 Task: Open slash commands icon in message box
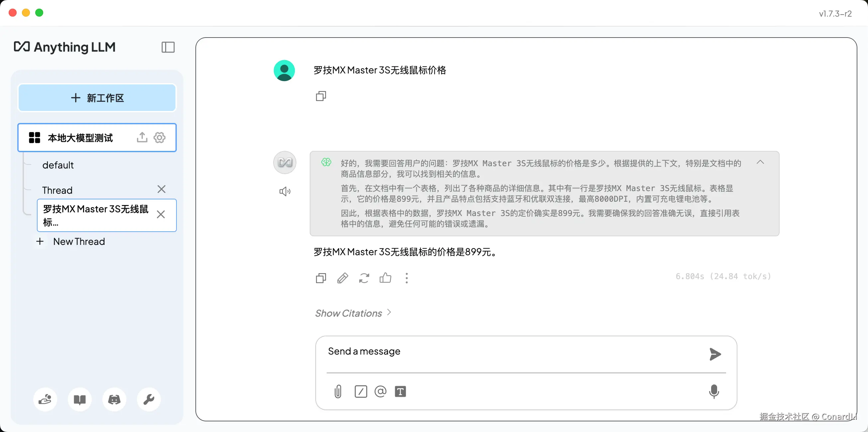pos(361,391)
